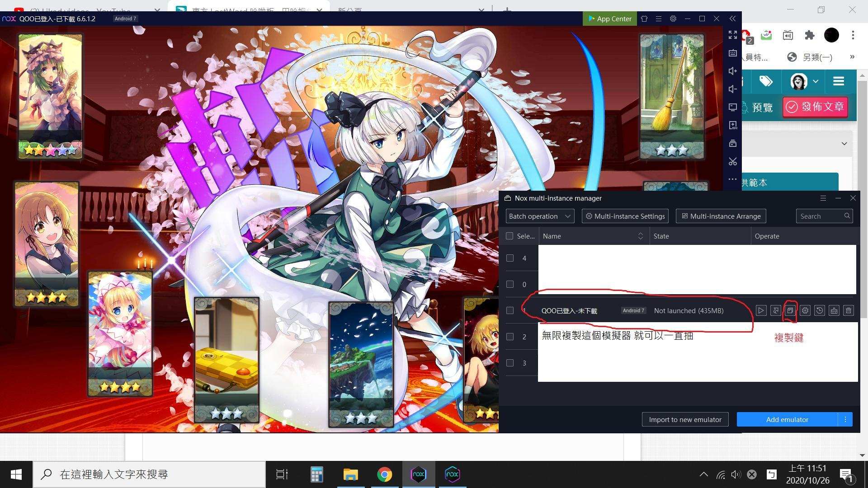868x488 pixels.
Task: Select the broom three-star card thumbnail
Action: point(671,96)
